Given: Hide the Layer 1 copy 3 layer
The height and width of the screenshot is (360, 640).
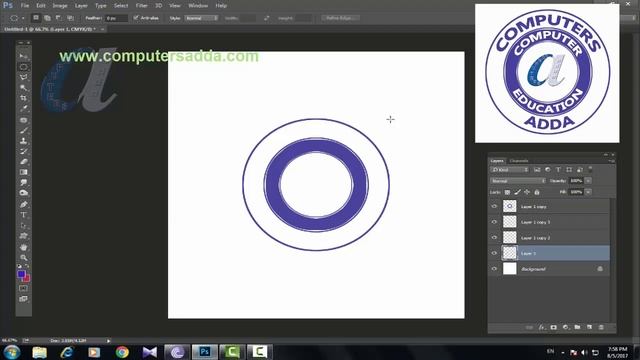Looking at the screenshot, I should 494,222.
